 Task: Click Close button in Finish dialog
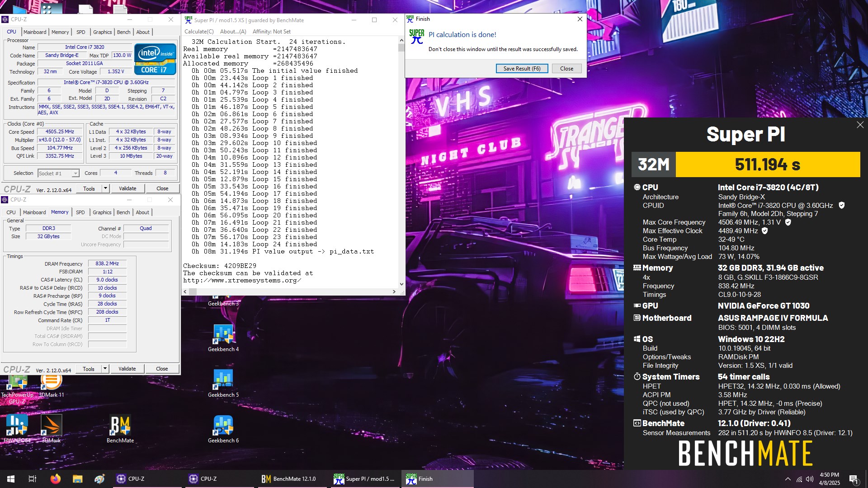point(566,69)
